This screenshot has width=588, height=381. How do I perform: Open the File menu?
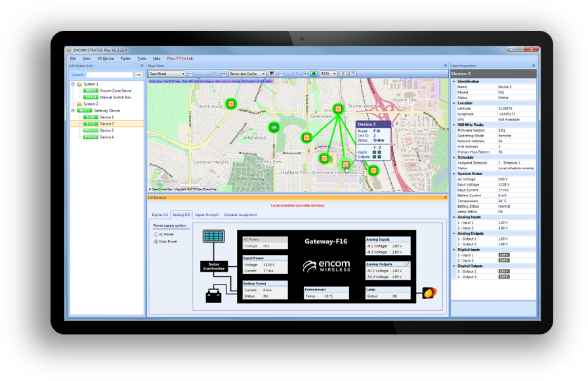point(73,58)
